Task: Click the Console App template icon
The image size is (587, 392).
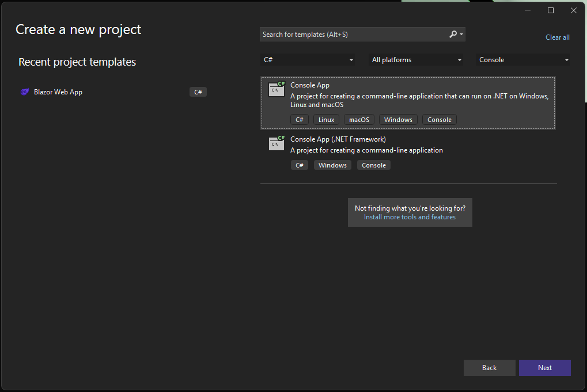Action: [277, 89]
